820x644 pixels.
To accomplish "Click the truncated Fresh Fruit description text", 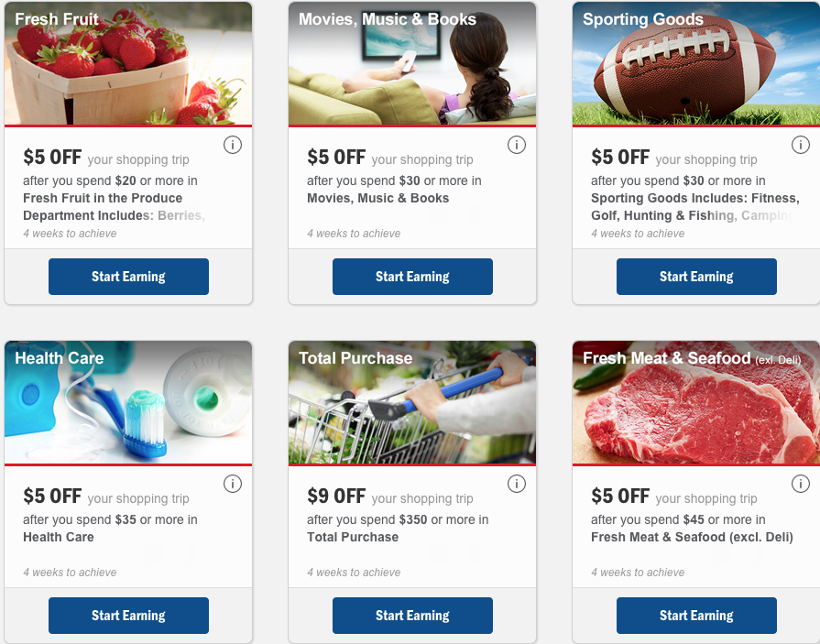I will [114, 207].
